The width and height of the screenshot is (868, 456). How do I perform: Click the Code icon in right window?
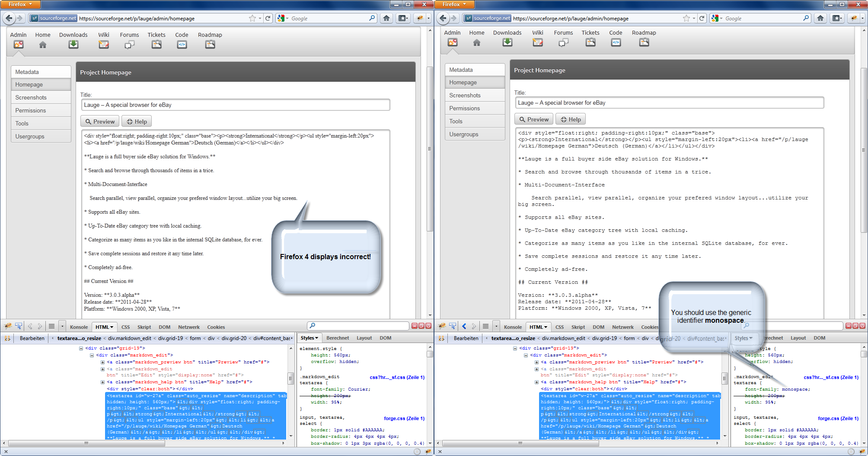tap(616, 42)
